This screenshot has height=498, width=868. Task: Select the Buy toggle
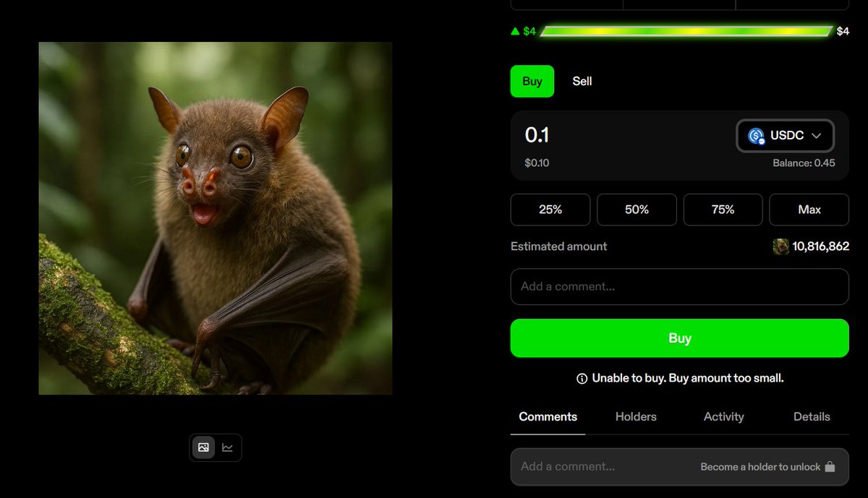click(x=532, y=81)
